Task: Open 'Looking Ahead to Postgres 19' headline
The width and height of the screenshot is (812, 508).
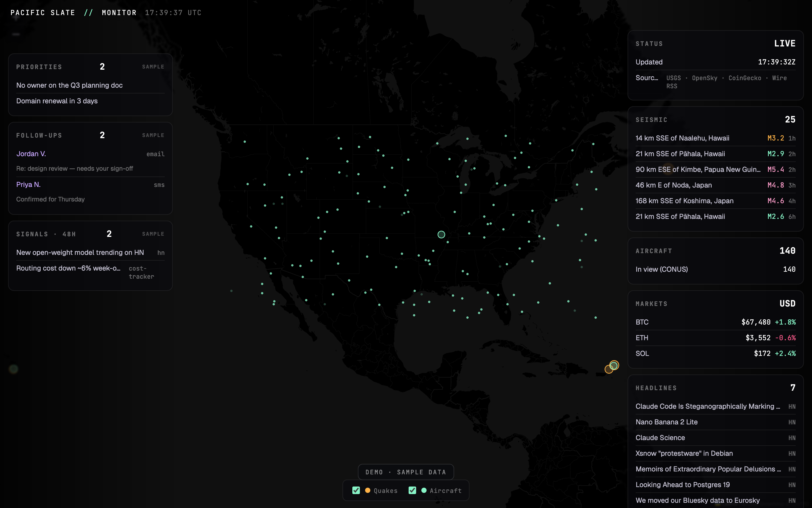Action: tap(715, 485)
